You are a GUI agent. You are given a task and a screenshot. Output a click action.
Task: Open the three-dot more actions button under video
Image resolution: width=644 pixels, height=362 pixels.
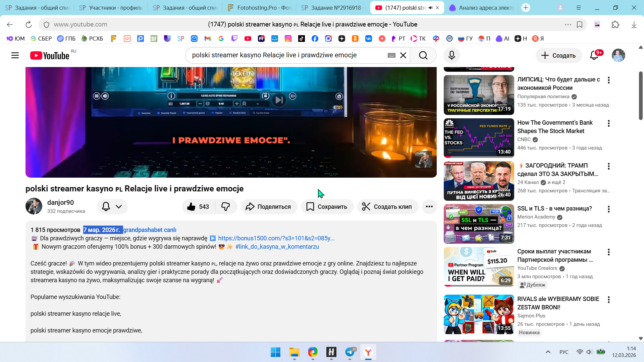click(429, 206)
